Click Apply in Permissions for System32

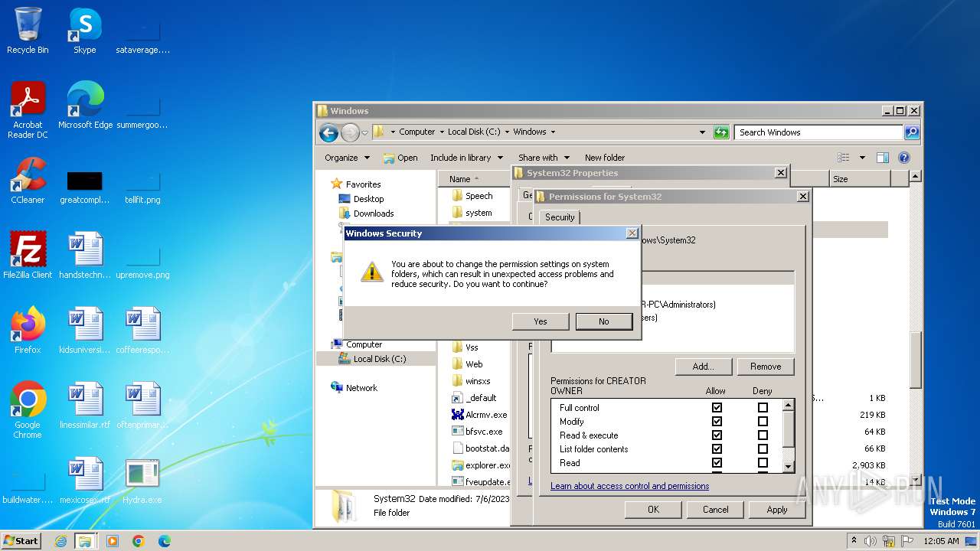(777, 510)
